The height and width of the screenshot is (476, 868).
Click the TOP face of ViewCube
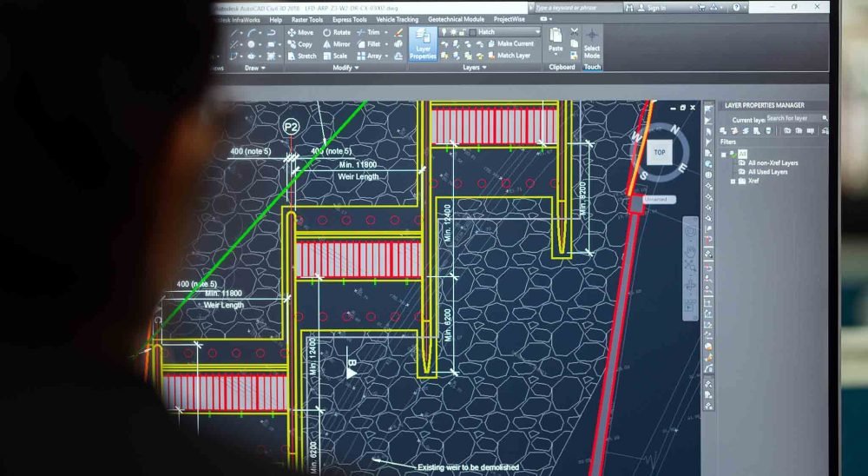coord(660,153)
